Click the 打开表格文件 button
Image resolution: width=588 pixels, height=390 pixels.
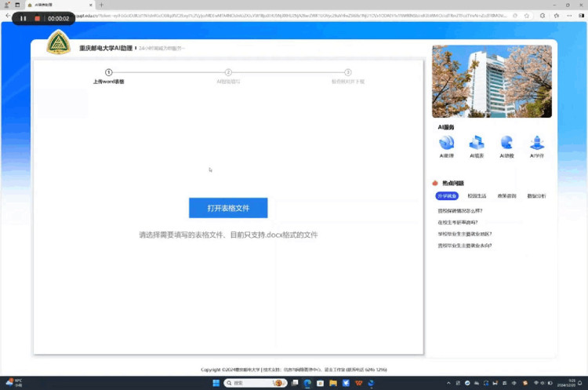pos(228,208)
